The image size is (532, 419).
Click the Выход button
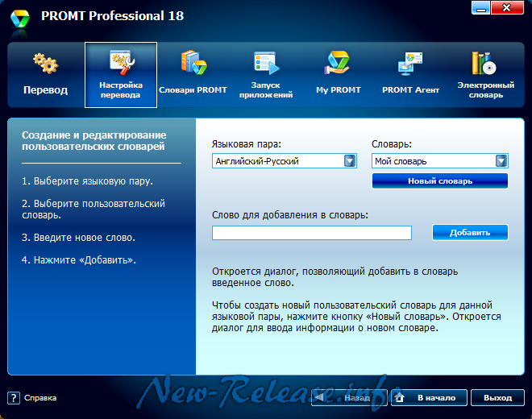pyautogui.click(x=497, y=397)
